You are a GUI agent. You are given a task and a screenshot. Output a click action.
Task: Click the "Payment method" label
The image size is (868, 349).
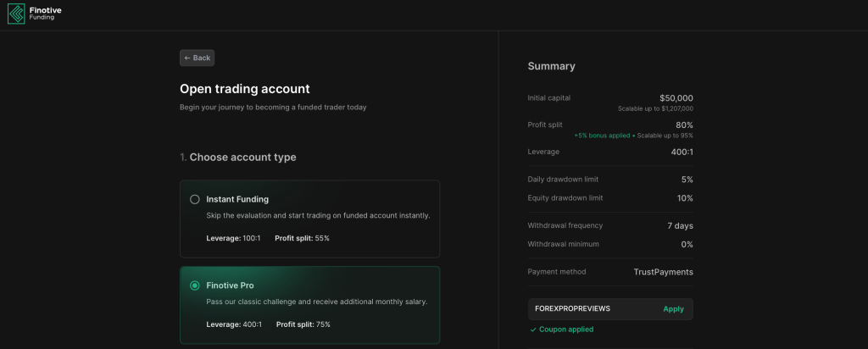[556, 272]
